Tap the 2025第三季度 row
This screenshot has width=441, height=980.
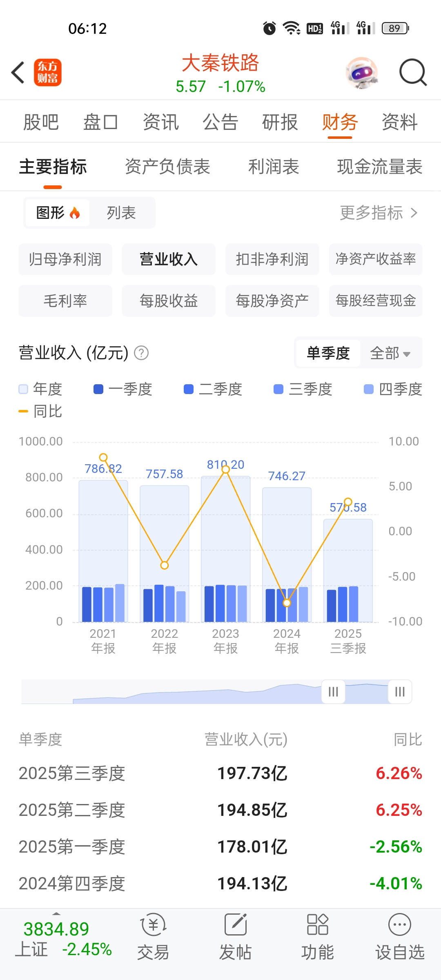coord(220,773)
